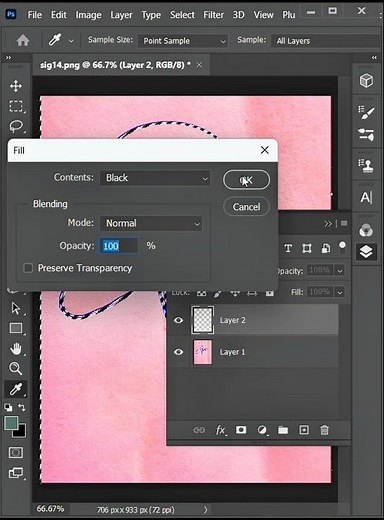The height and width of the screenshot is (520, 384).
Task: Select the Rectangle shape tool
Action: tap(16, 328)
